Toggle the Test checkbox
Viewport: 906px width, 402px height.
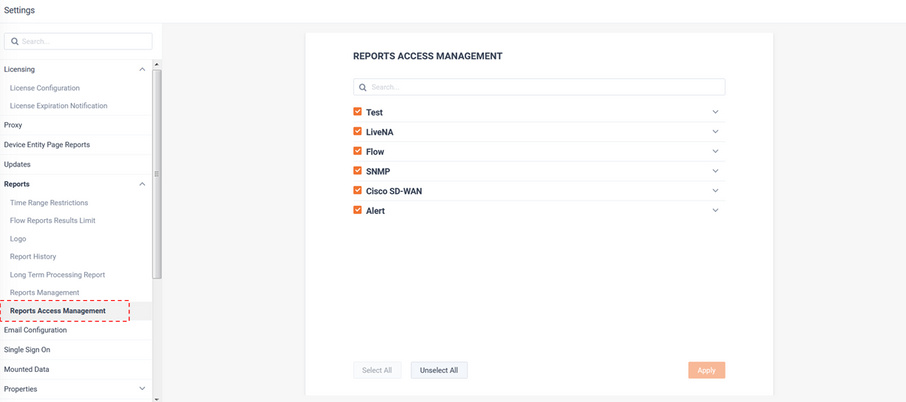pyautogui.click(x=358, y=111)
